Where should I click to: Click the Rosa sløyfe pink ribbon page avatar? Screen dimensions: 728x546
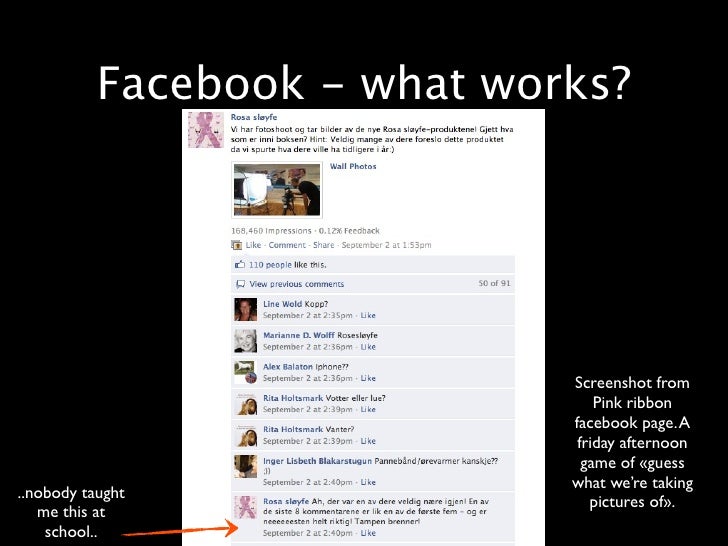point(206,130)
